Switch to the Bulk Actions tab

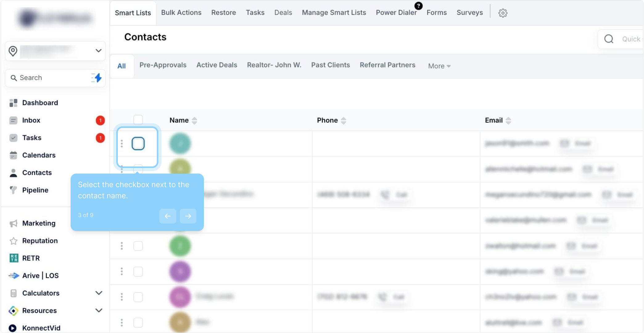tap(181, 13)
